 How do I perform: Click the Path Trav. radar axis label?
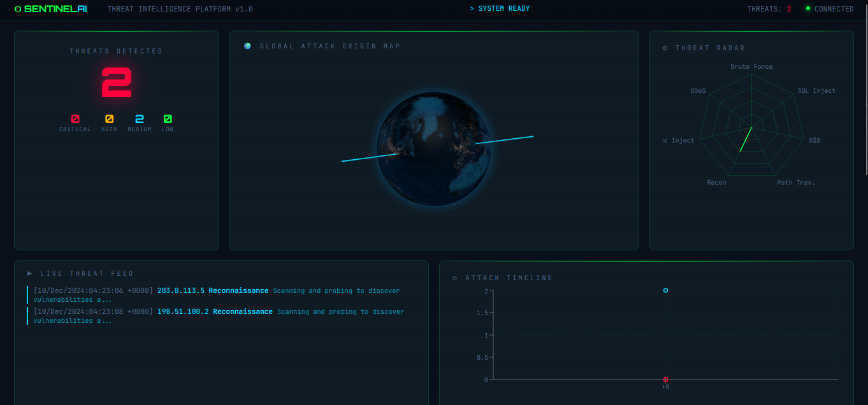[x=796, y=182]
